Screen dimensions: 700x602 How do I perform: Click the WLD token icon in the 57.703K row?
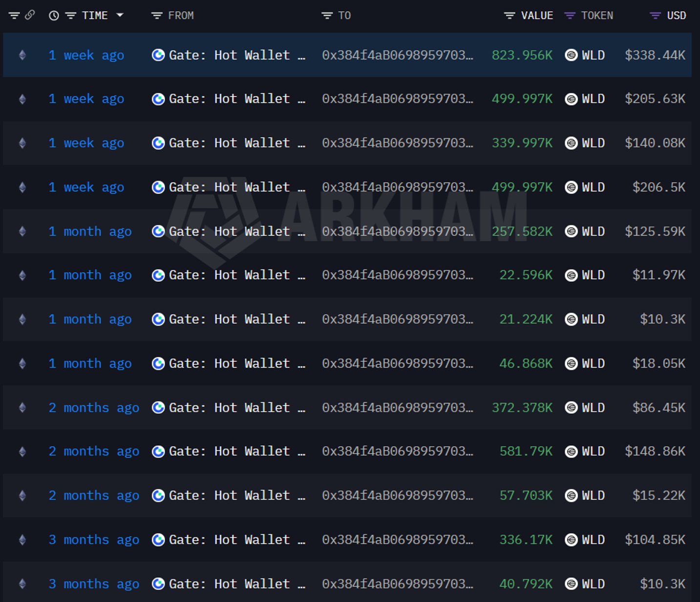pyautogui.click(x=571, y=496)
